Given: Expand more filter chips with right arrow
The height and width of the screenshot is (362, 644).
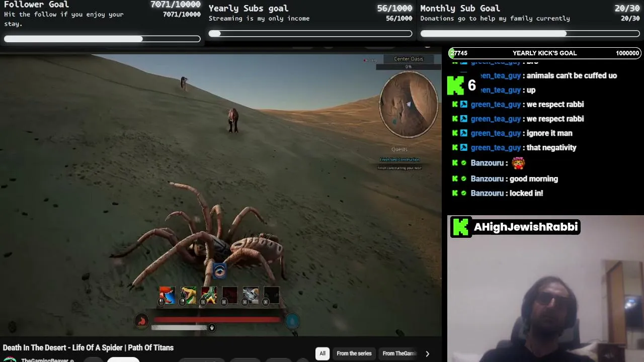Looking at the screenshot, I should pyautogui.click(x=427, y=353).
